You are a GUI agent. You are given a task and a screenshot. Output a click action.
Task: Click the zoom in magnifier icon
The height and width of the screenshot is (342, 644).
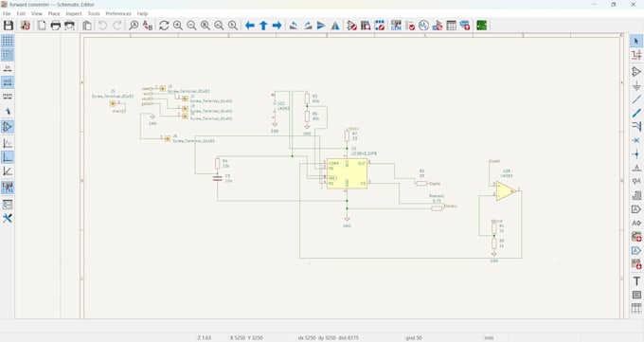point(177,26)
